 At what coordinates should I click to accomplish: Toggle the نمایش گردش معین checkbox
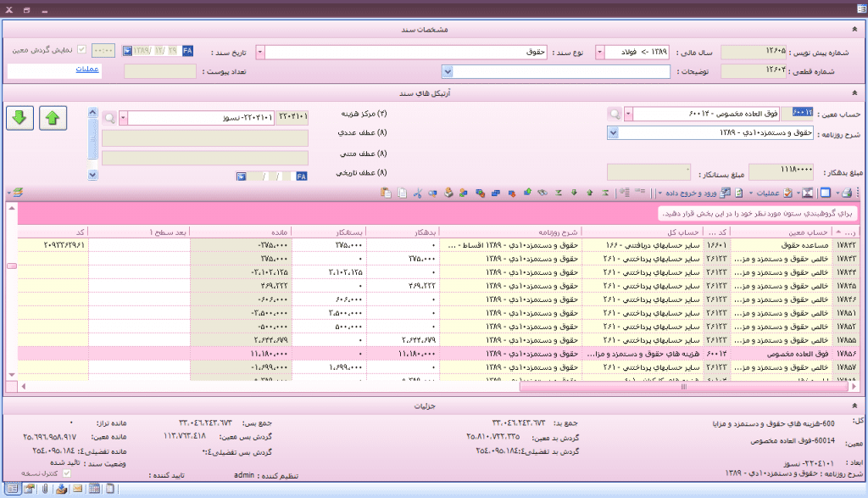coord(82,50)
